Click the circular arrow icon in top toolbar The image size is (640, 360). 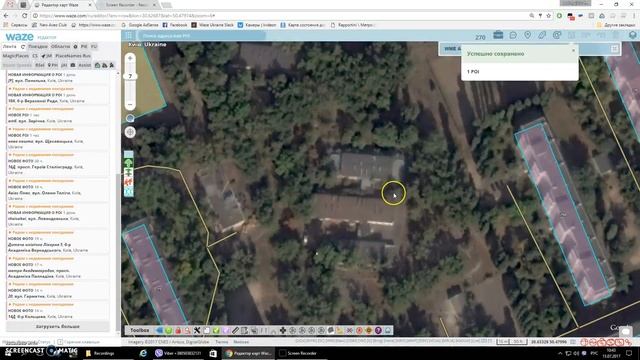click(x=557, y=36)
